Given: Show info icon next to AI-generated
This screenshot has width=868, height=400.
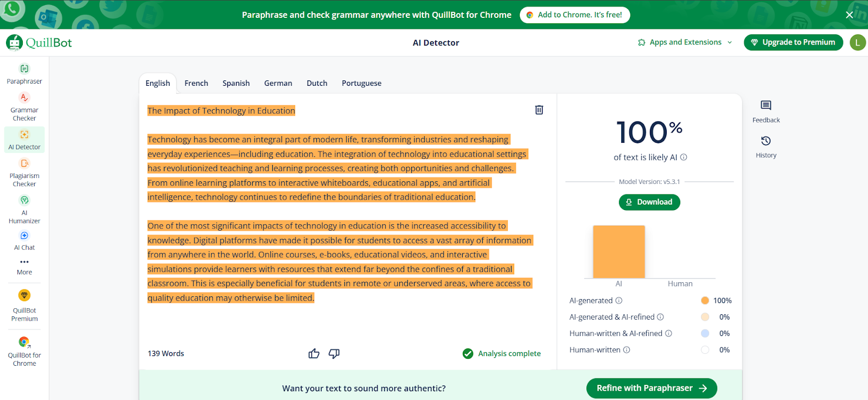Looking at the screenshot, I should [x=619, y=301].
